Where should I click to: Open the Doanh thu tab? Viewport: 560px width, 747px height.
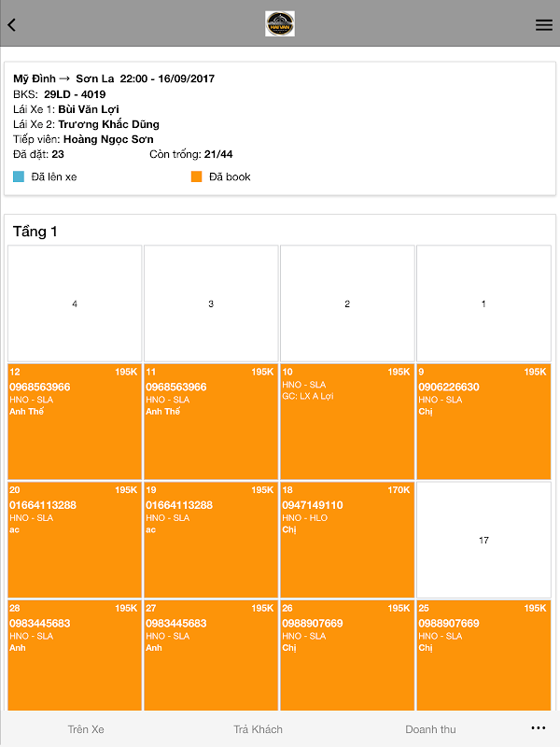430,729
